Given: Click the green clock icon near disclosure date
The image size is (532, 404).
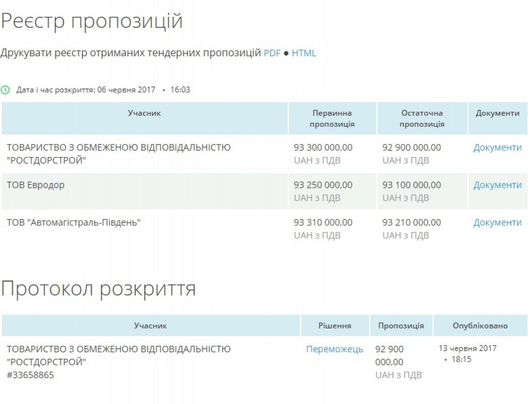Looking at the screenshot, I should pyautogui.click(x=5, y=90).
